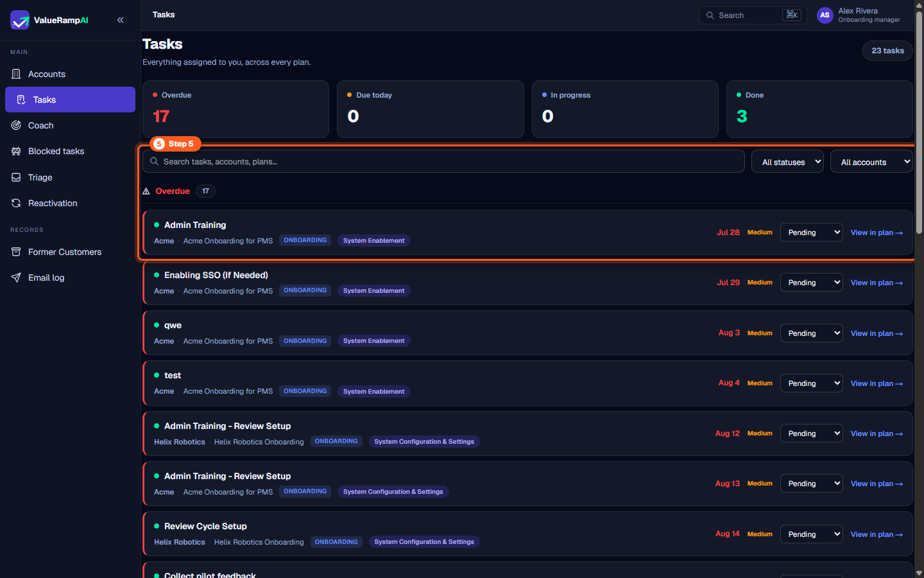Viewport: 924px width, 578px height.
Task: View Aug 13 Acme task in plan
Action: click(x=877, y=484)
